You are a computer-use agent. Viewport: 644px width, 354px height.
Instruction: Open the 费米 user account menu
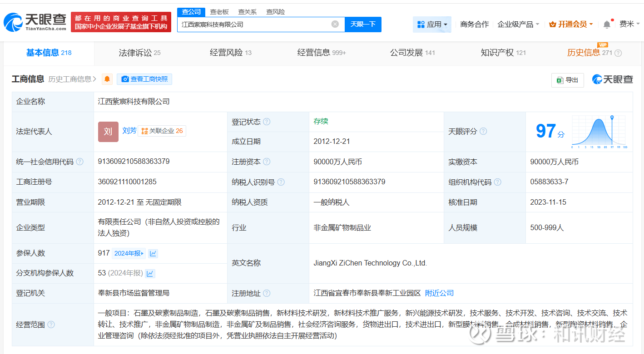coord(629,24)
